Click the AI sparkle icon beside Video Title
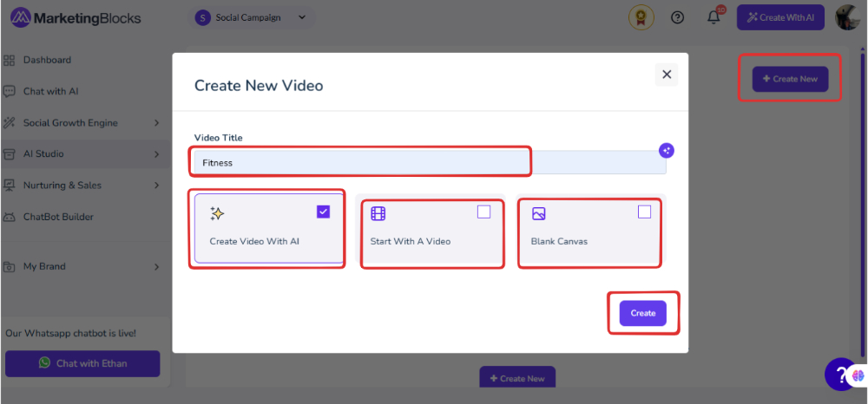 [667, 150]
